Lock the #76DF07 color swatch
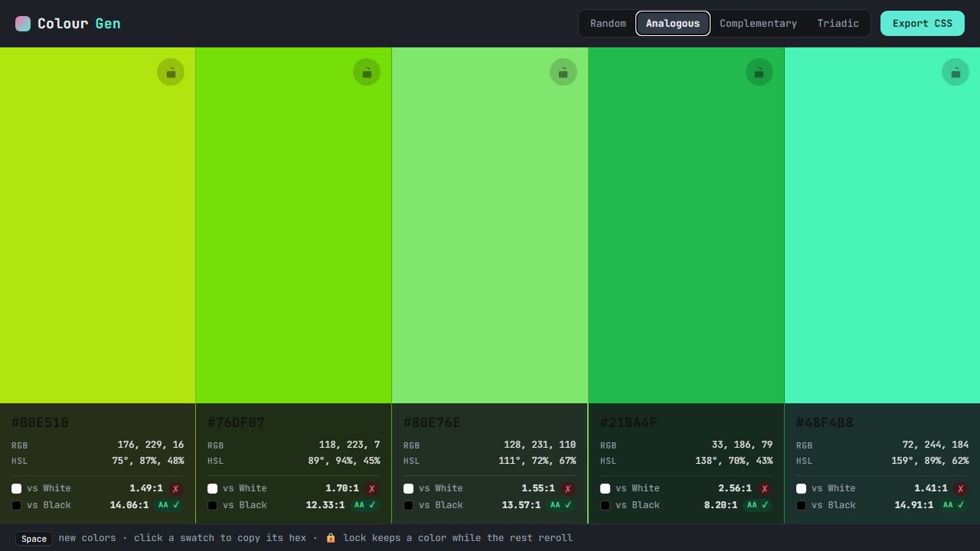 [367, 72]
